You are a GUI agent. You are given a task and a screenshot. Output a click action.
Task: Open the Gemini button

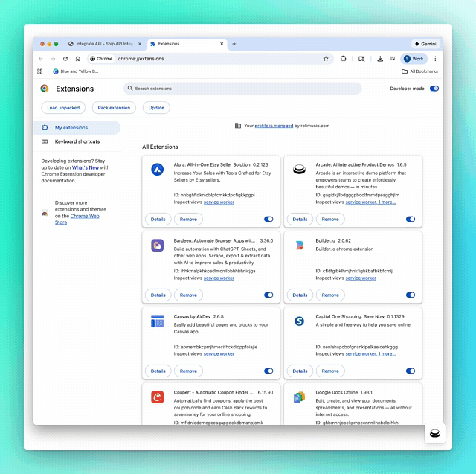pyautogui.click(x=425, y=44)
